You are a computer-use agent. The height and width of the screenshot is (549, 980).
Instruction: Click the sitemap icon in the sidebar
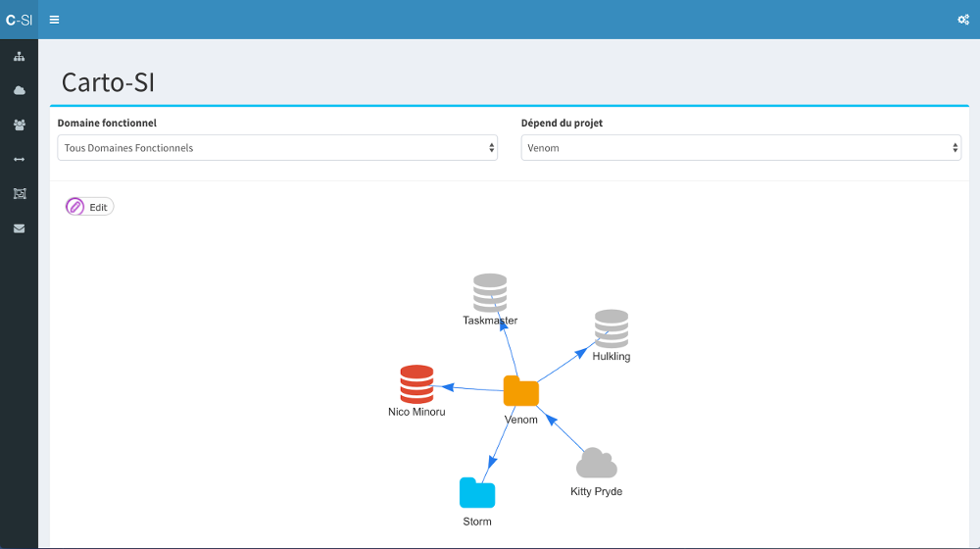click(x=19, y=57)
